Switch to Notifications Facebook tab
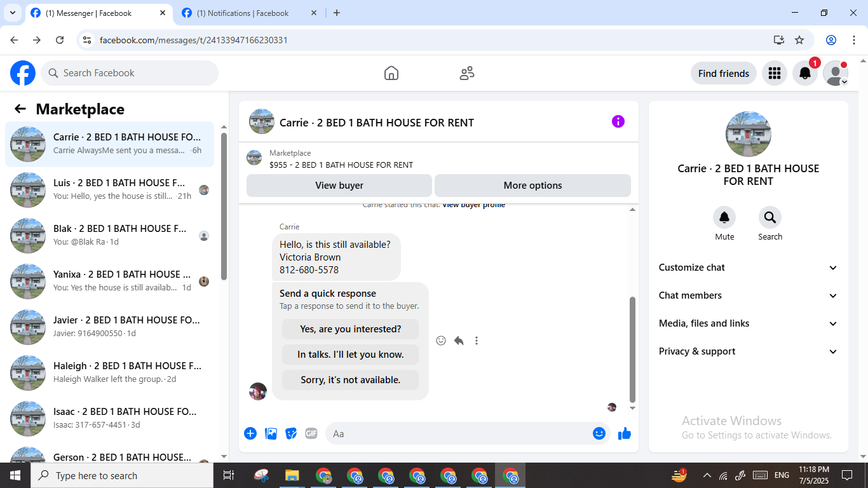 click(249, 13)
